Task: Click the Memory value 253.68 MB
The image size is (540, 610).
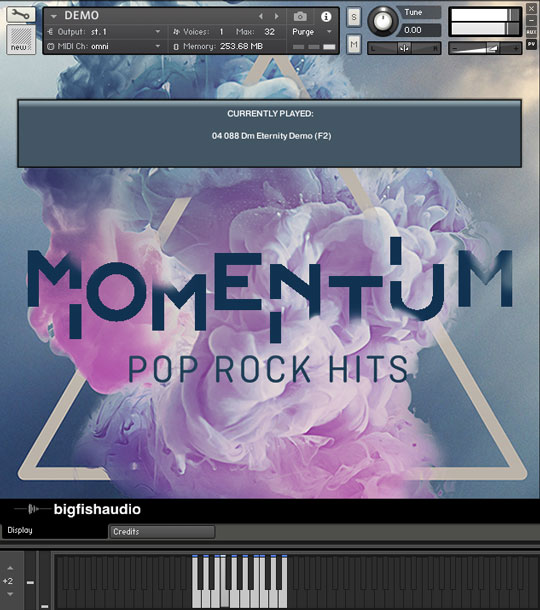Action: point(241,46)
